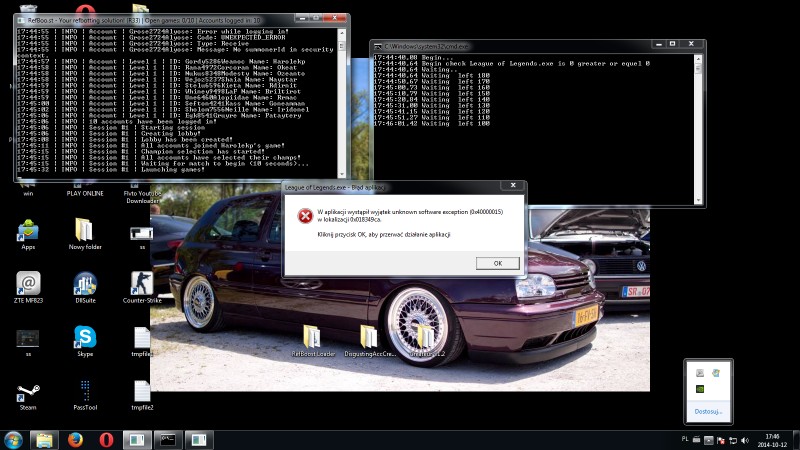Click scroll-up arrow in RefBoo.st console
This screenshot has height=450, width=800.
[x=342, y=33]
